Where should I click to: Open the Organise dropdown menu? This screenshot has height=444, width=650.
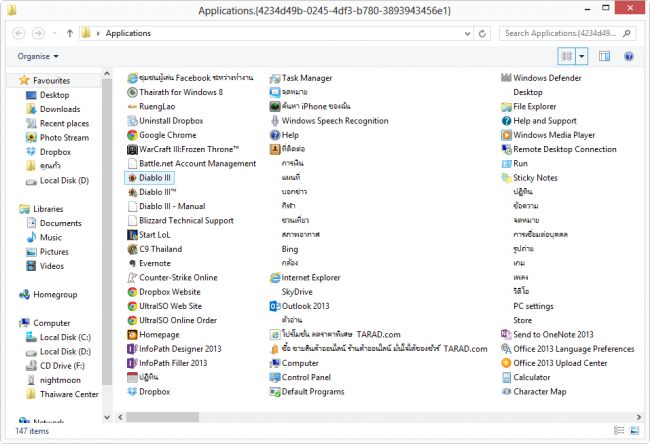38,56
